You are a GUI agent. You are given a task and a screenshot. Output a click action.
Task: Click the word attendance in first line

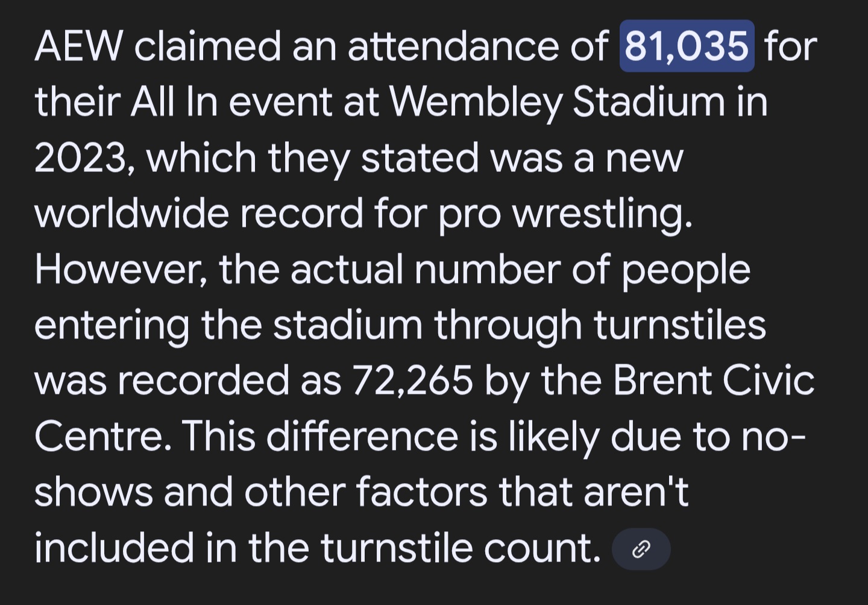pyautogui.click(x=453, y=46)
